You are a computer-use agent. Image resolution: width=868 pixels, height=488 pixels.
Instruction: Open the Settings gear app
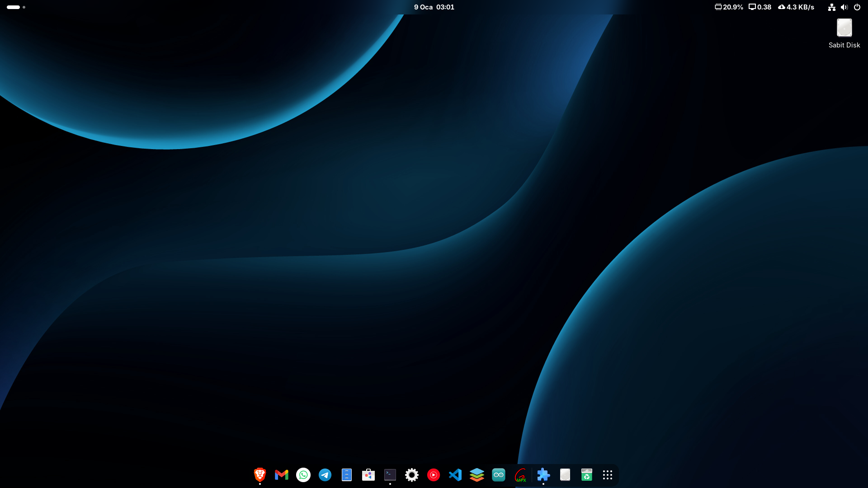[412, 475]
